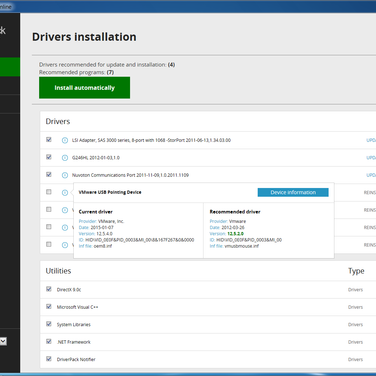Screen dimensions: 376x376
Task: Click Drivers type in DirectX 9.0c row
Action: tap(355, 290)
